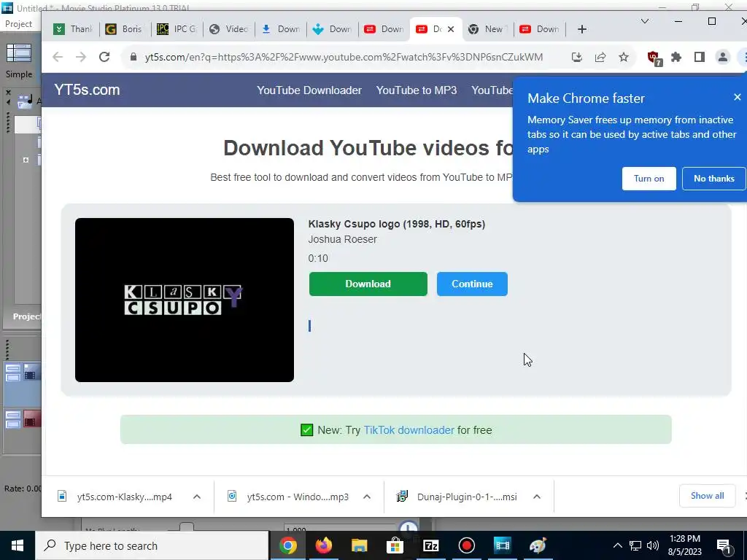This screenshot has height=560, width=747.
Task: Click the Klasky Csupo video thumbnail
Action: pos(185,300)
